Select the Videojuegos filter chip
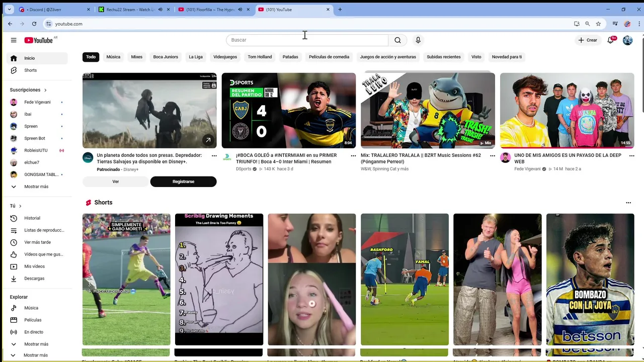 [x=225, y=57]
